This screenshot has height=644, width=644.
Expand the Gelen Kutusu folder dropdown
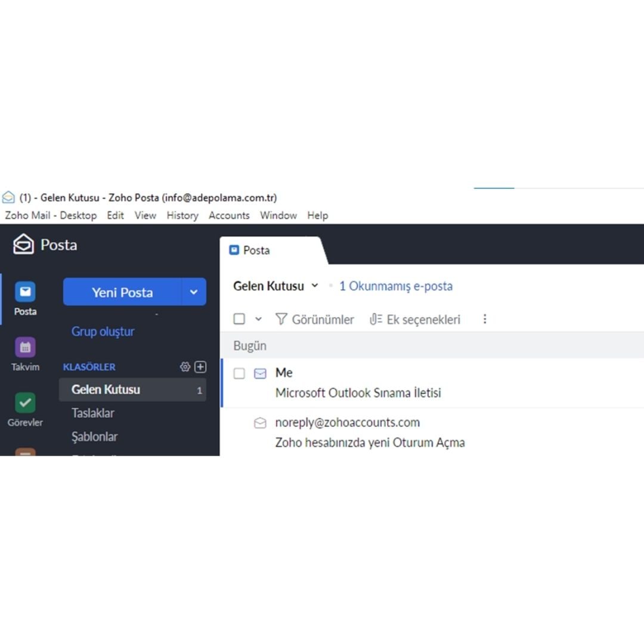pos(315,286)
